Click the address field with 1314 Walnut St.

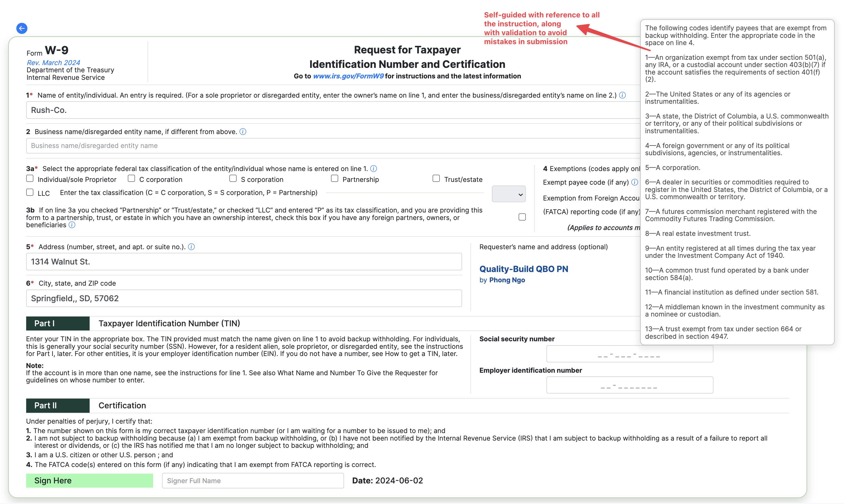[x=244, y=261]
